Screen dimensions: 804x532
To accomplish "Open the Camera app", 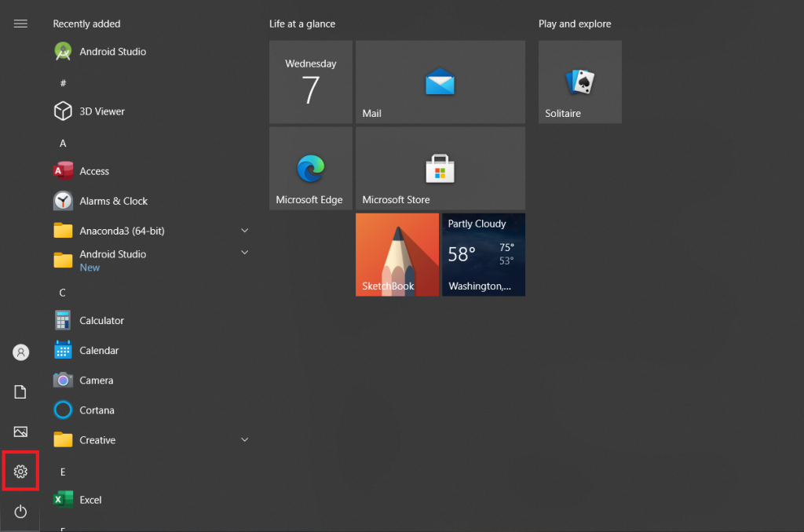I will (96, 381).
